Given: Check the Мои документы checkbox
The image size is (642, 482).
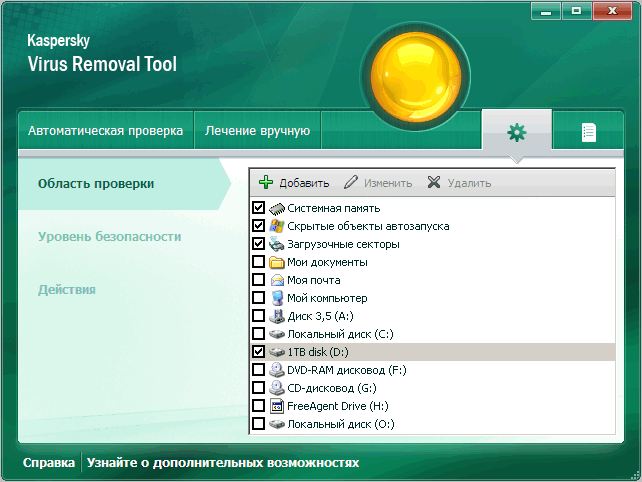Looking at the screenshot, I should (x=258, y=261).
